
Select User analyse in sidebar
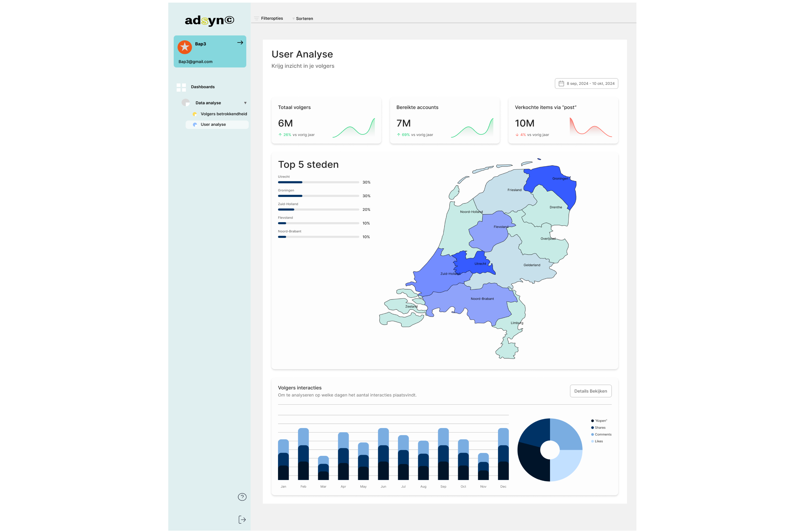coord(217,125)
